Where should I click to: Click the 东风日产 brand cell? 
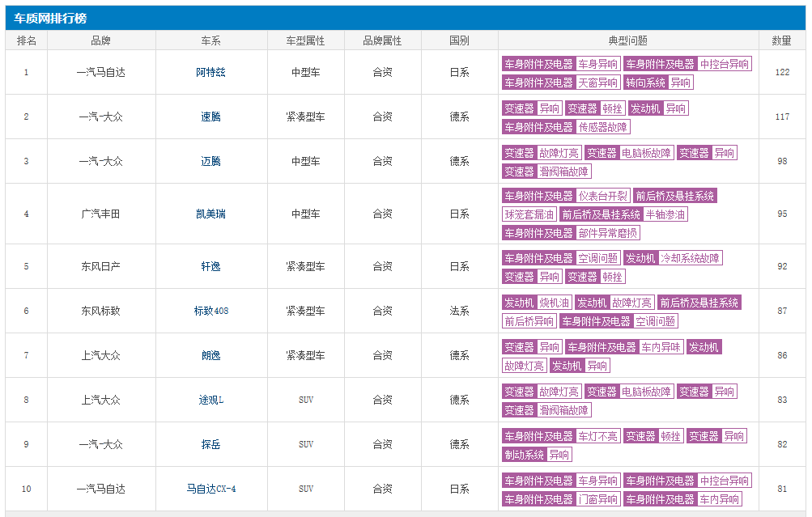[x=100, y=266]
